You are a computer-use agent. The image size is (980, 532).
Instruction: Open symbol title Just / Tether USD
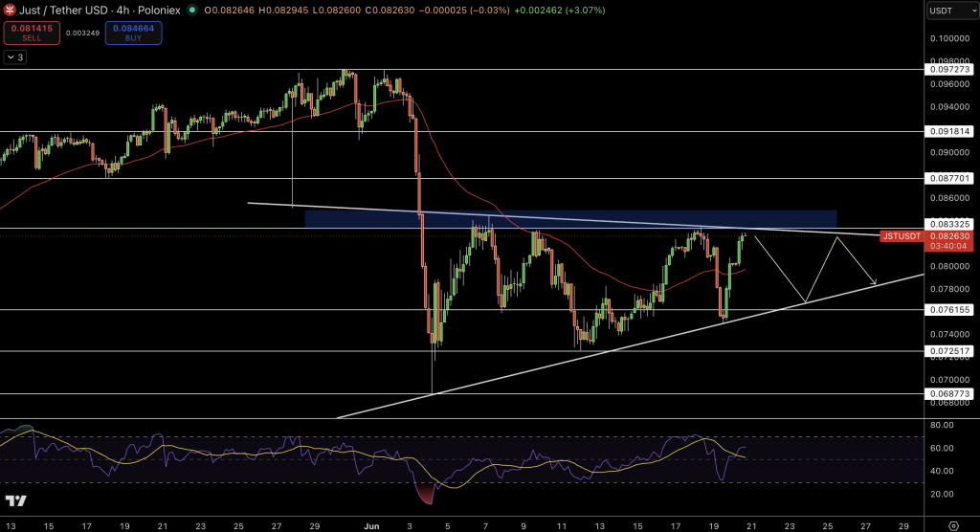(x=64, y=11)
